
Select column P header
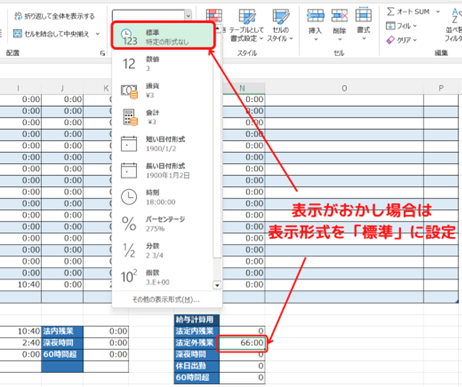tap(441, 88)
